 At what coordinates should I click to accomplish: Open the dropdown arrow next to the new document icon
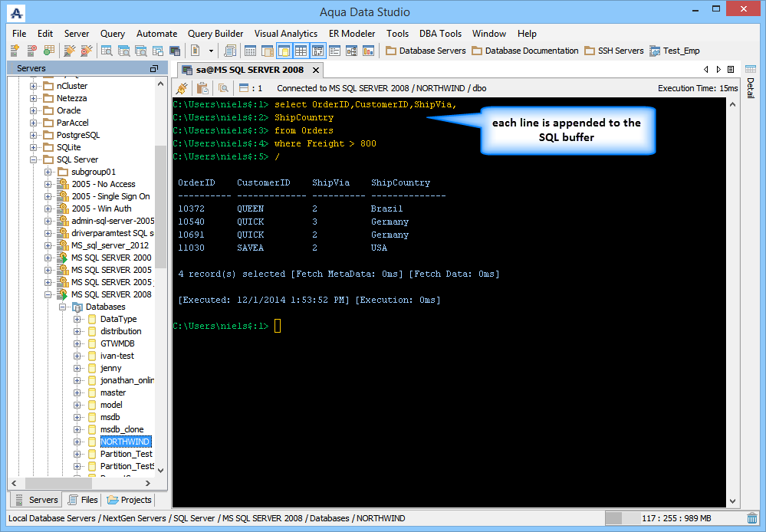pos(211,51)
